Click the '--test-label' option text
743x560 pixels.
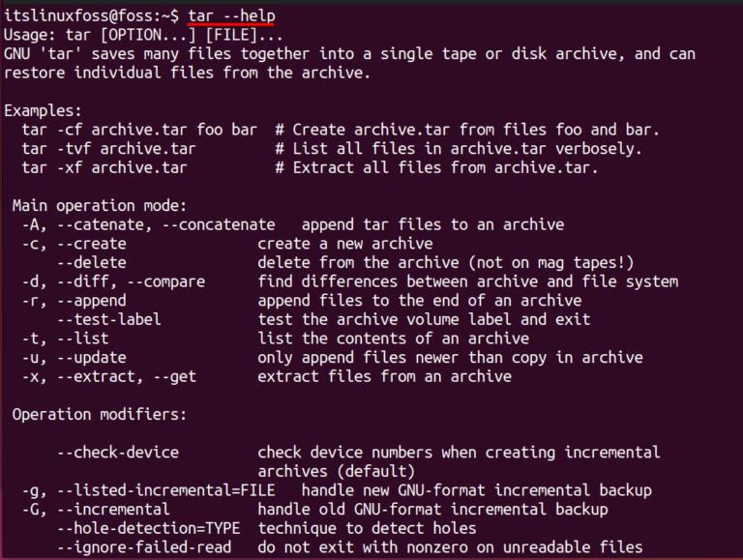(x=108, y=319)
